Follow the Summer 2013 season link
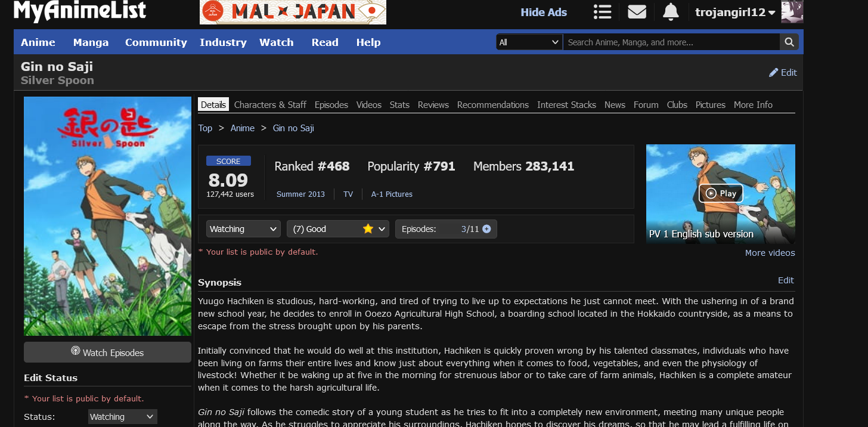Viewport: 868px width, 427px height. click(300, 194)
